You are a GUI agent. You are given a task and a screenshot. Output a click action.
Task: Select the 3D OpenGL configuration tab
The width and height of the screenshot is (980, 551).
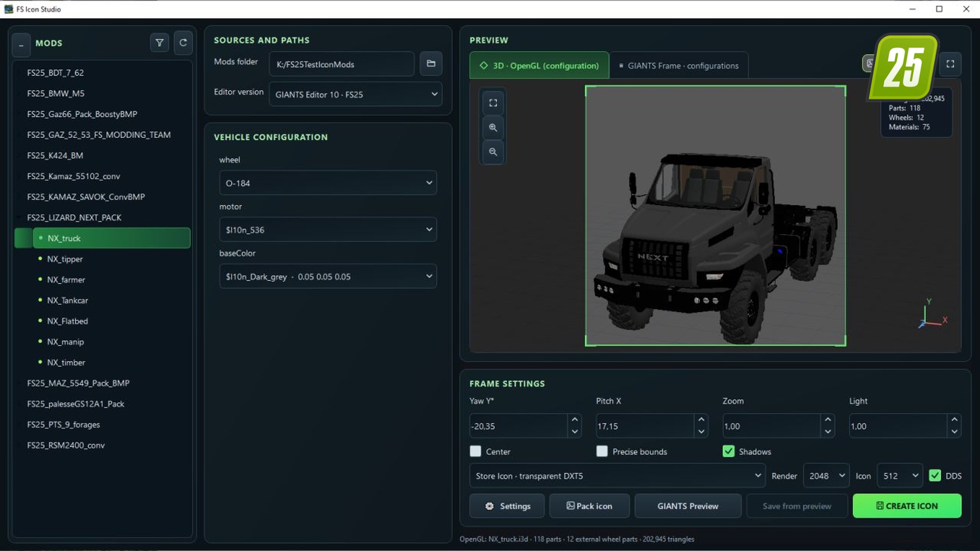tap(540, 66)
